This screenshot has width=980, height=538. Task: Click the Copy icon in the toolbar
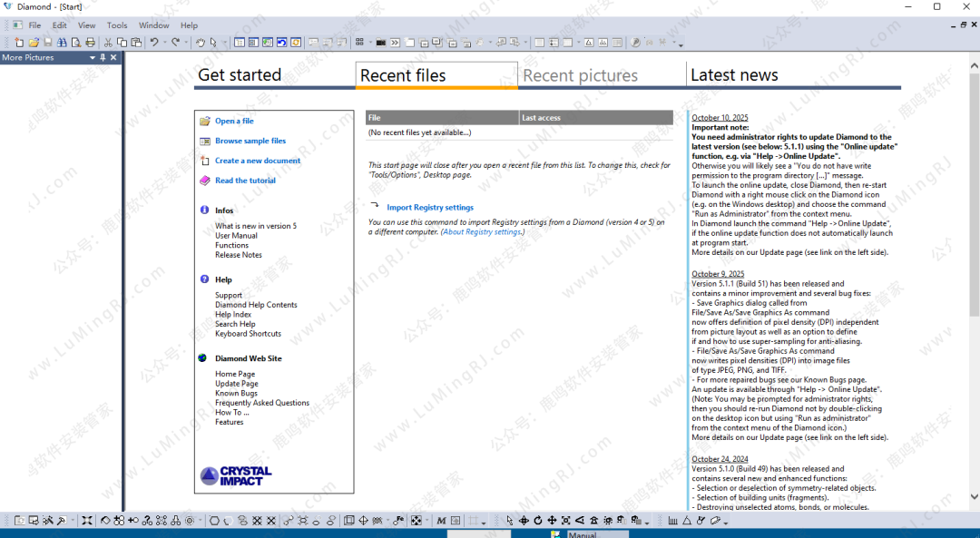(x=122, y=43)
